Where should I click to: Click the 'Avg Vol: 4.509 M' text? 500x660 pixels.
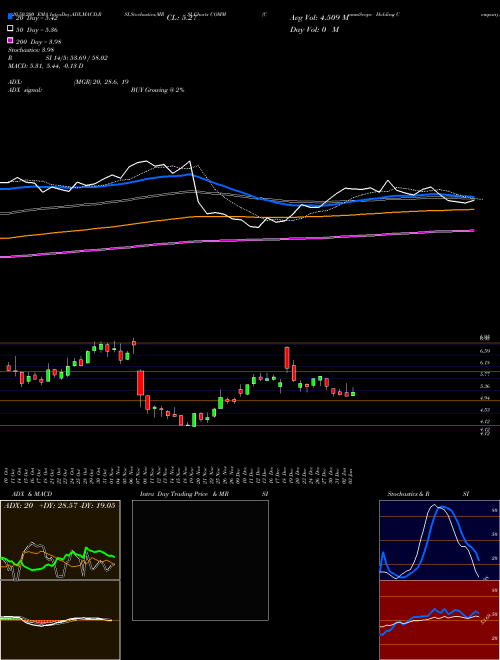pos(319,18)
